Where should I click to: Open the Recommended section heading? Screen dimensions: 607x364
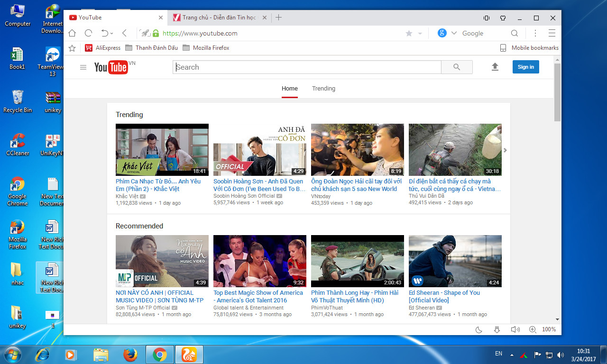[x=139, y=226]
